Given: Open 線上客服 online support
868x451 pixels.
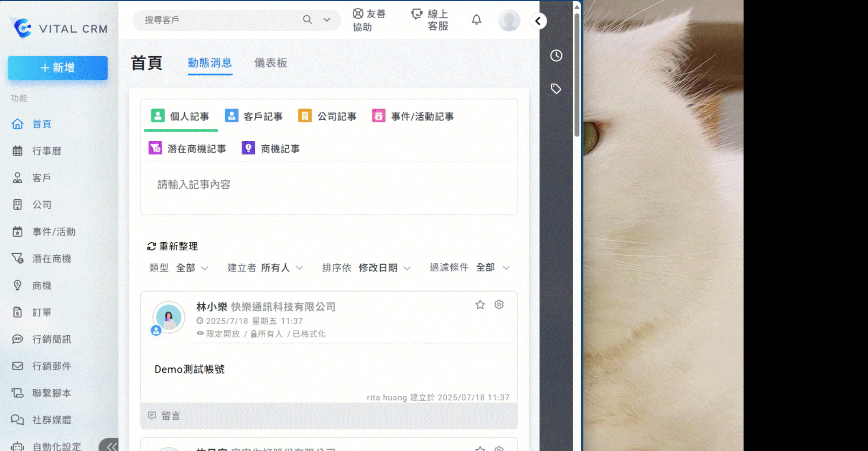Looking at the screenshot, I should (430, 20).
